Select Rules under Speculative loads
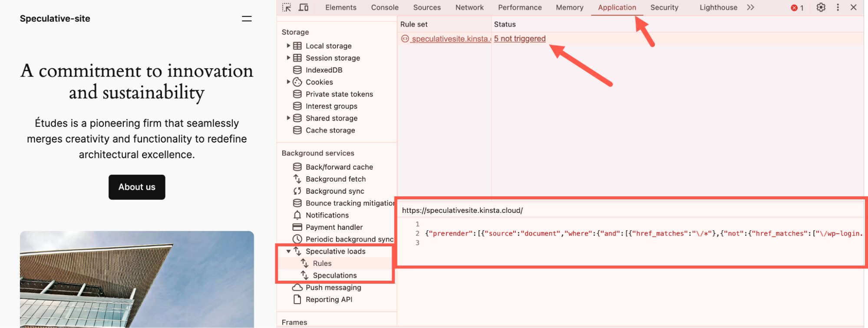This screenshot has width=868, height=328. tap(322, 263)
